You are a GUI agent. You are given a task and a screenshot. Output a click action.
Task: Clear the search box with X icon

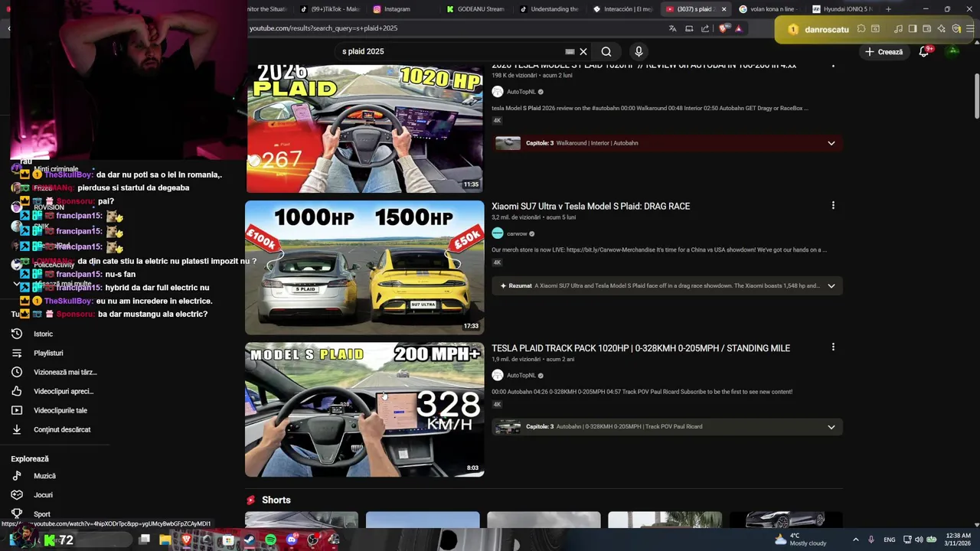pyautogui.click(x=583, y=51)
